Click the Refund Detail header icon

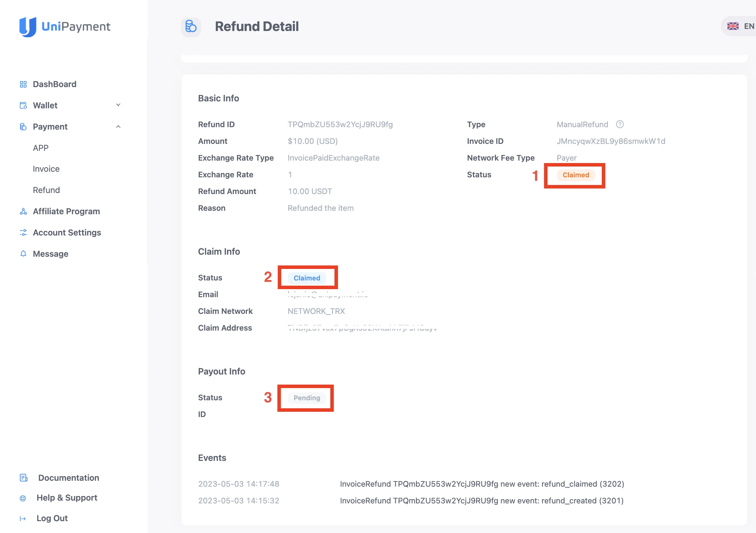(191, 26)
